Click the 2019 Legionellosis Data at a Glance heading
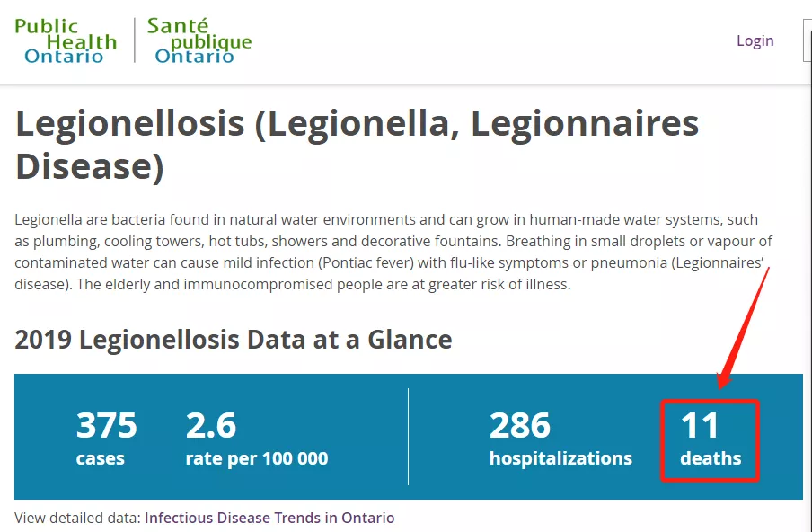 234,340
